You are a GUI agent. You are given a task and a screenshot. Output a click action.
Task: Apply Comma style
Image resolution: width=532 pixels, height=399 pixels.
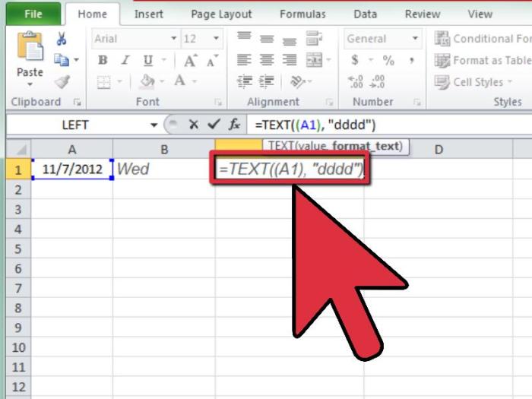(x=412, y=61)
